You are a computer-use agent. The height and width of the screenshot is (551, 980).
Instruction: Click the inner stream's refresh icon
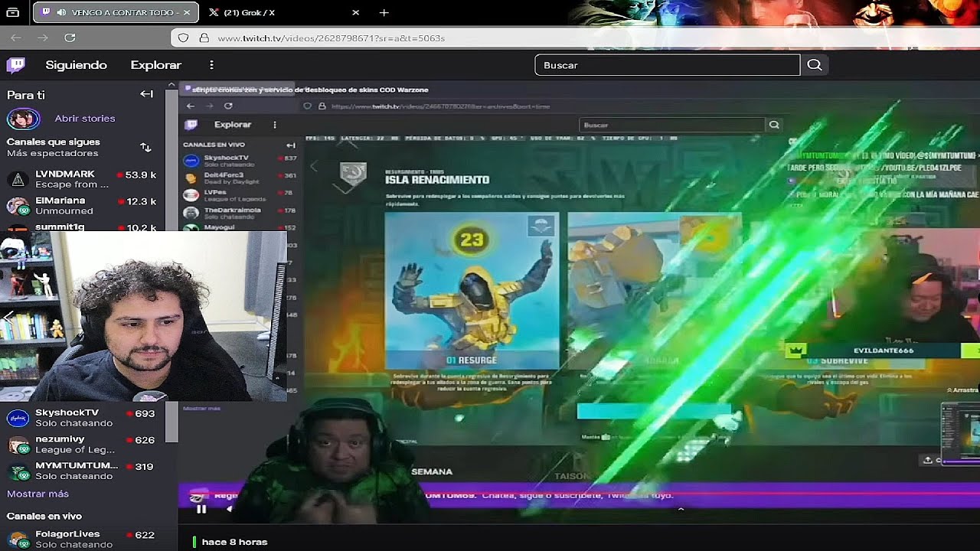(228, 106)
